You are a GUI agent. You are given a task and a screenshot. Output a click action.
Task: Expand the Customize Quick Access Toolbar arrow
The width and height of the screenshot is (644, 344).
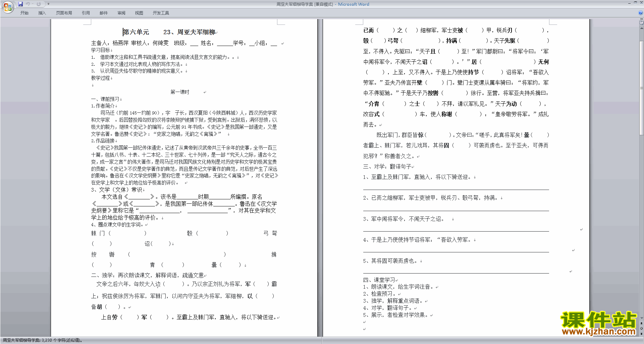48,4
